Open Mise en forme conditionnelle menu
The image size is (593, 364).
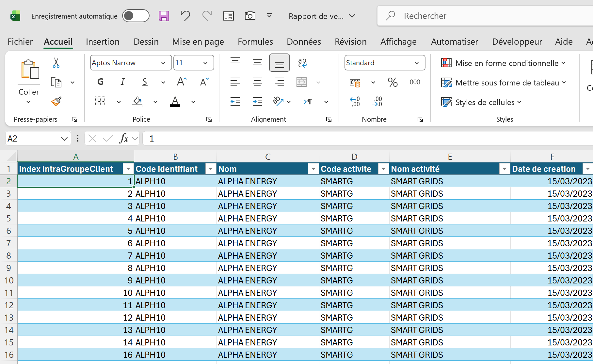503,63
